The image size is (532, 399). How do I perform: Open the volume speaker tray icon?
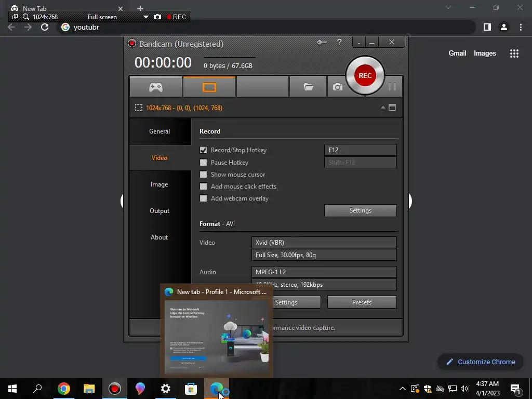click(464, 389)
